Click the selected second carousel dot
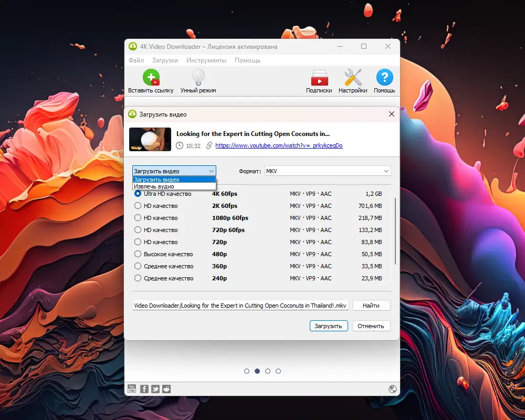This screenshot has width=525, height=420. (257, 371)
